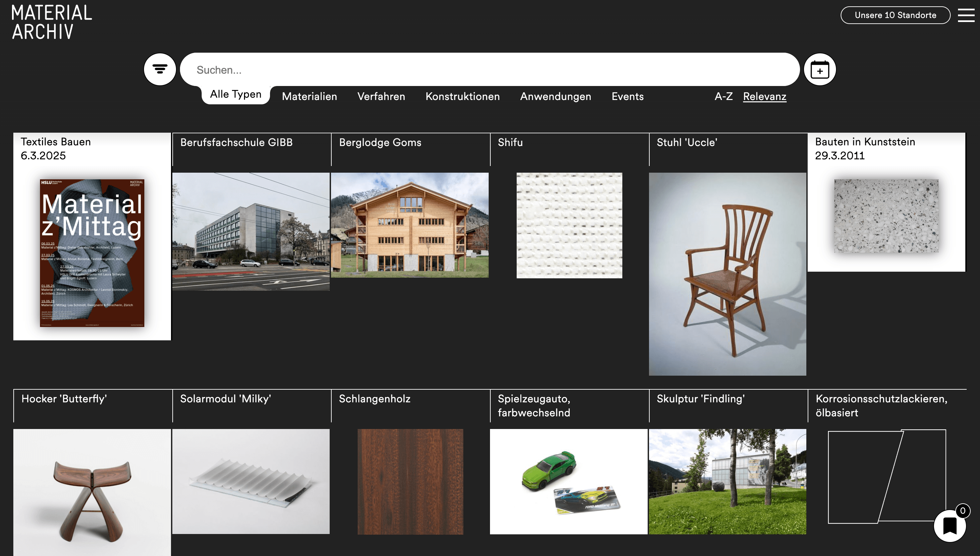Click the funnel filter symbol
Screen dimensions: 980x556
(x=160, y=69)
